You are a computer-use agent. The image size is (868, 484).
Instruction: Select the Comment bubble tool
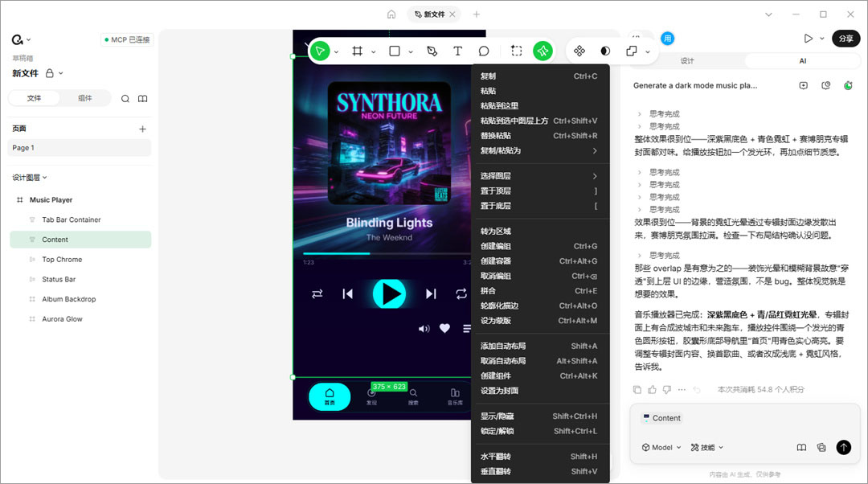pos(484,51)
